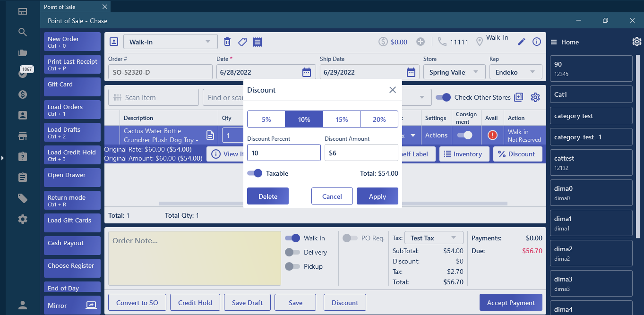The image size is (644, 315).
Task: Click the Convert to SO button
Action: tap(137, 303)
